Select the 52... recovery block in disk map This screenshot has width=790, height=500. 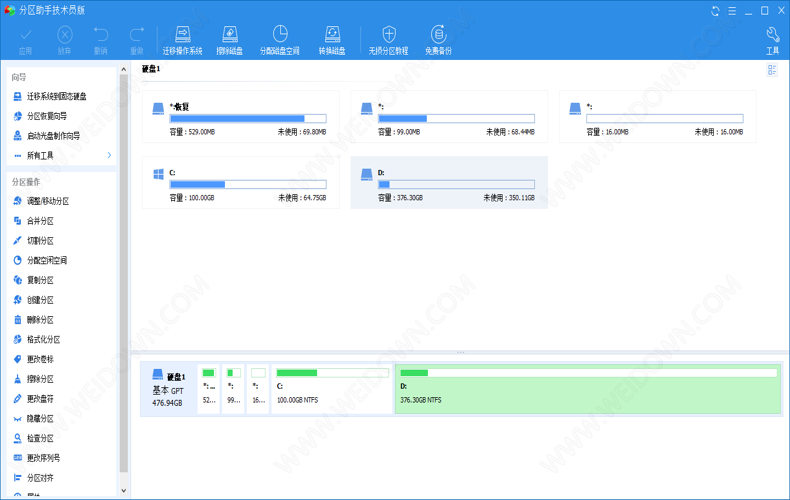[209, 389]
